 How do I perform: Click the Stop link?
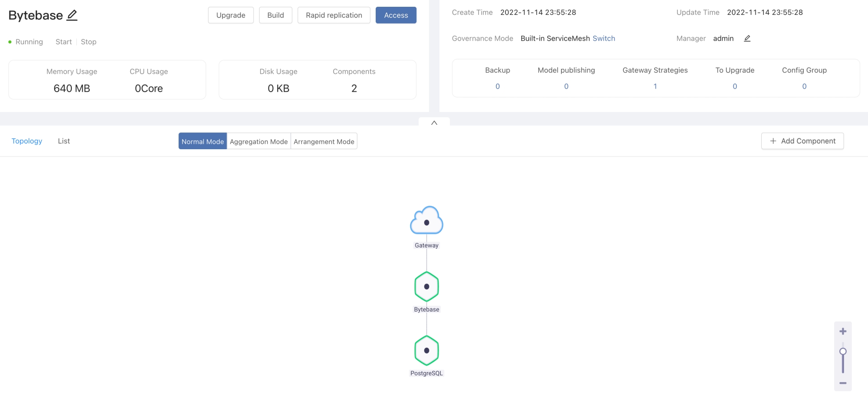(89, 42)
